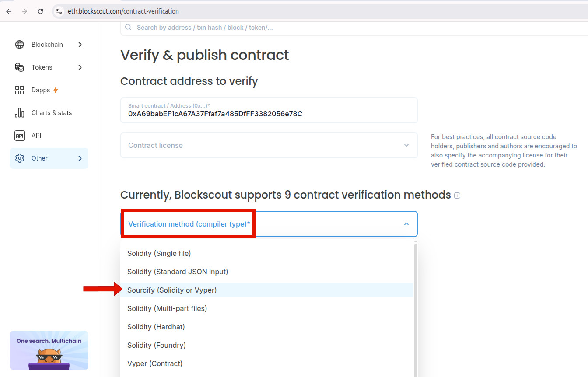Click the info icon beside verification methods heading
This screenshot has height=377, width=588.
[457, 195]
